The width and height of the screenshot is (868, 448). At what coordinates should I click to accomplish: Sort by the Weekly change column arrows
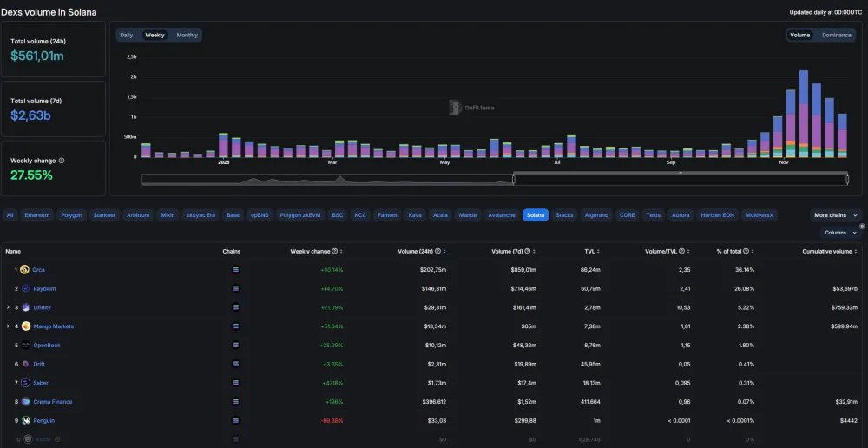click(x=341, y=252)
